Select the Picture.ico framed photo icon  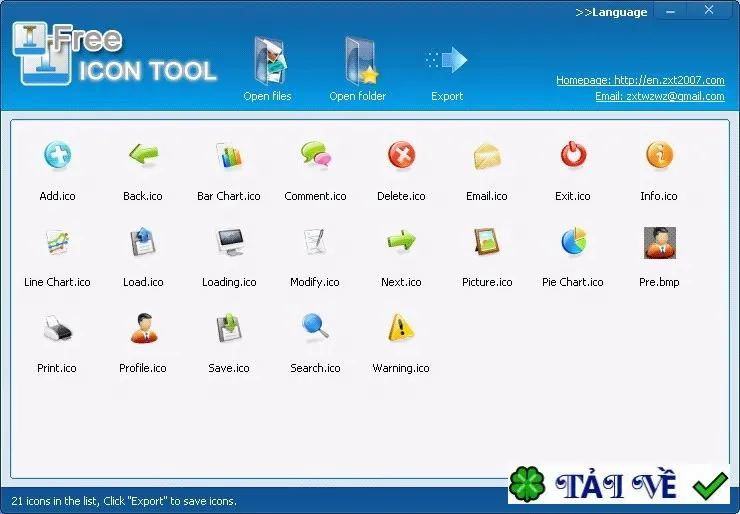click(x=487, y=241)
